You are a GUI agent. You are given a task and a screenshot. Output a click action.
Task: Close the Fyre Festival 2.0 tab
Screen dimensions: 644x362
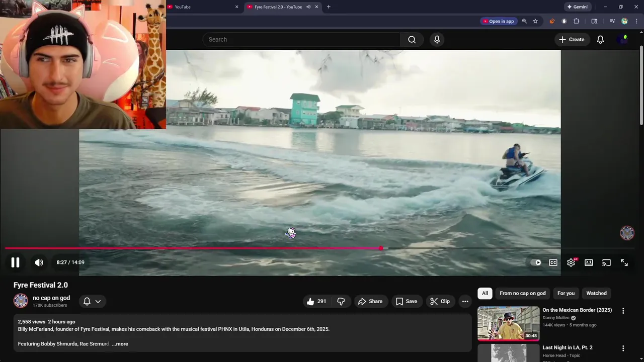(316, 7)
